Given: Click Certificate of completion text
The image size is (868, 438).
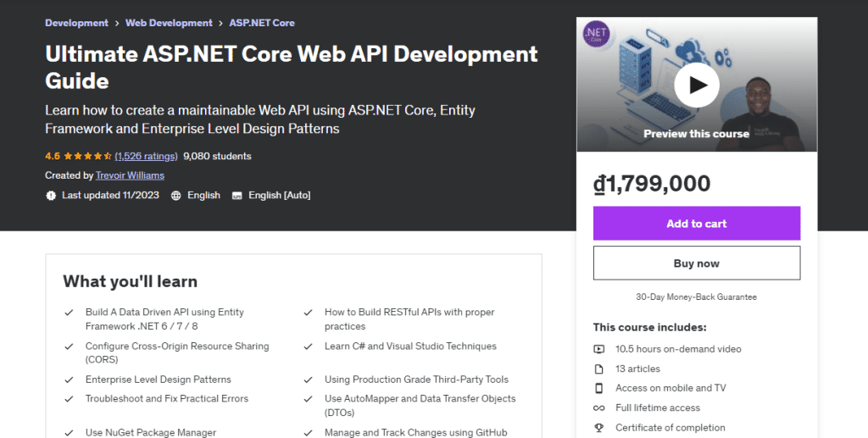Looking at the screenshot, I should tap(670, 428).
